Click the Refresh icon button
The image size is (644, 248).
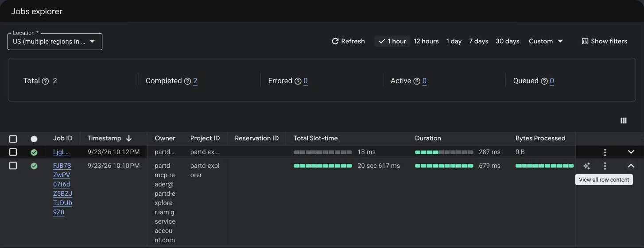(x=335, y=41)
